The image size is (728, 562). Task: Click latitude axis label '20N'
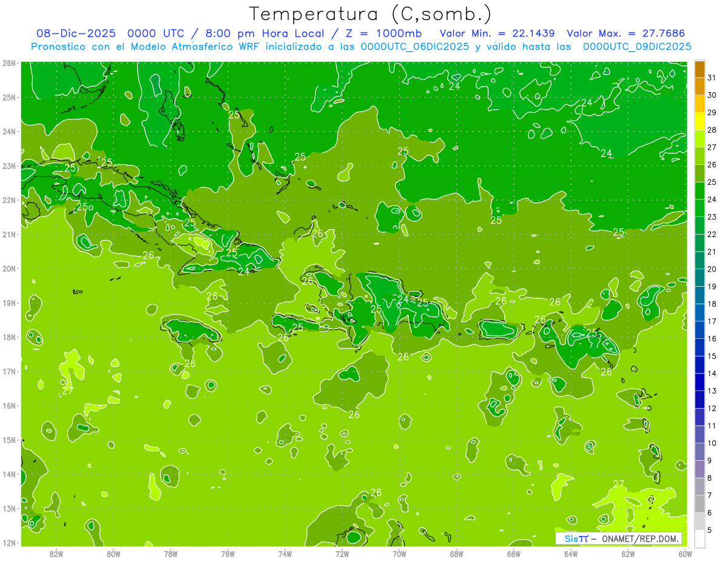tap(9, 269)
